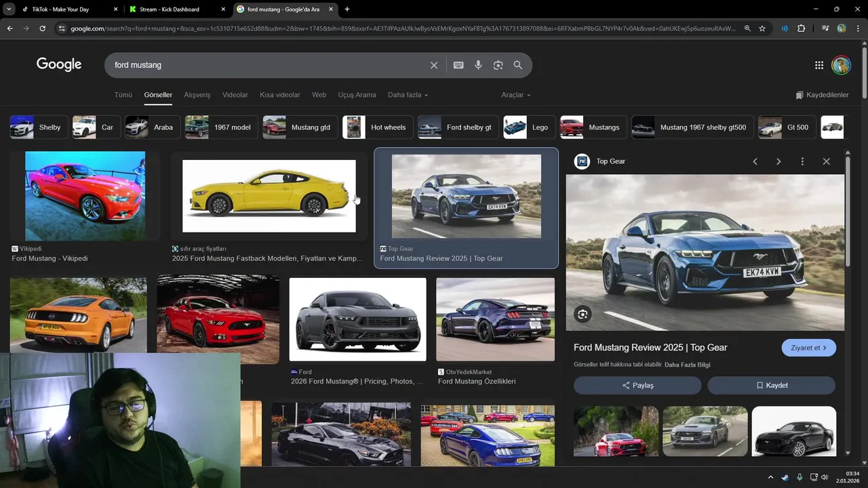This screenshot has width=868, height=488.
Task: Switch to the Tümü results tab
Action: point(123,95)
